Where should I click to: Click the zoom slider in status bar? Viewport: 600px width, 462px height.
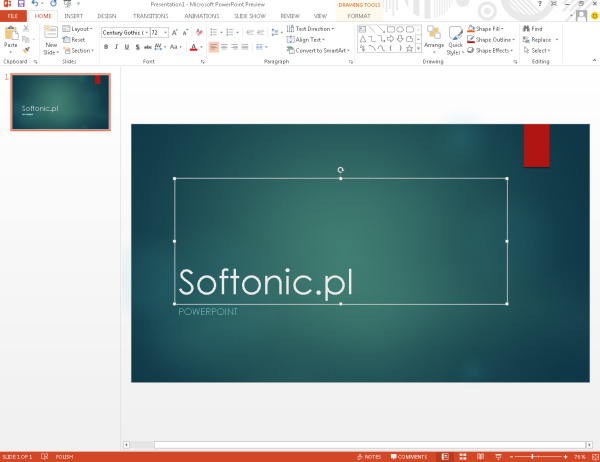click(x=534, y=456)
